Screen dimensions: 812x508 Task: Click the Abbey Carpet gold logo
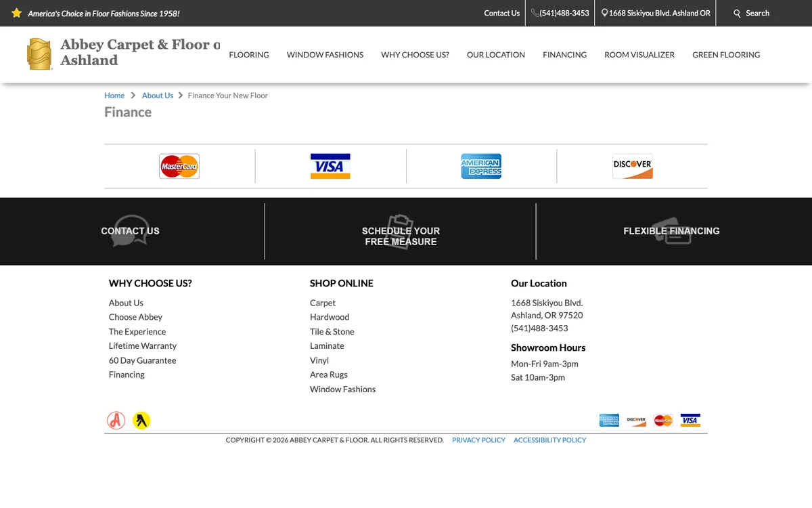(x=39, y=54)
